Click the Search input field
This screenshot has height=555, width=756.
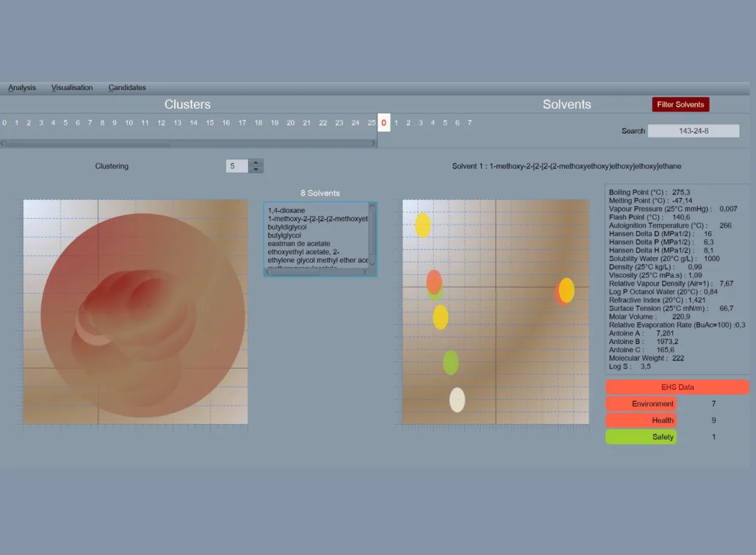693,131
